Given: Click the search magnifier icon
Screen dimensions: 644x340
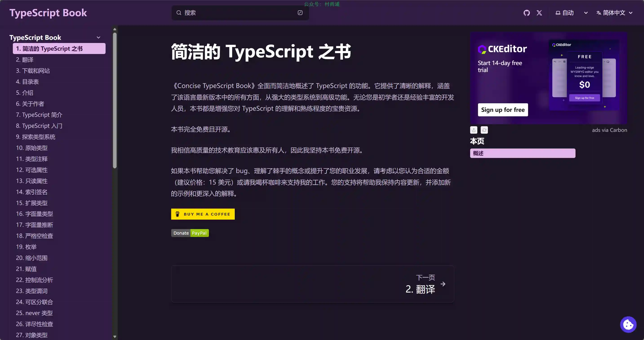Looking at the screenshot, I should coord(179,13).
